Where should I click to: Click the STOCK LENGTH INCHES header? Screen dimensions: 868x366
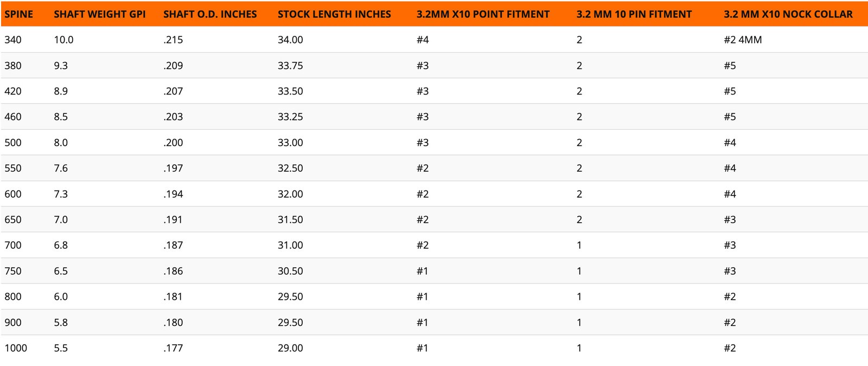coord(334,15)
